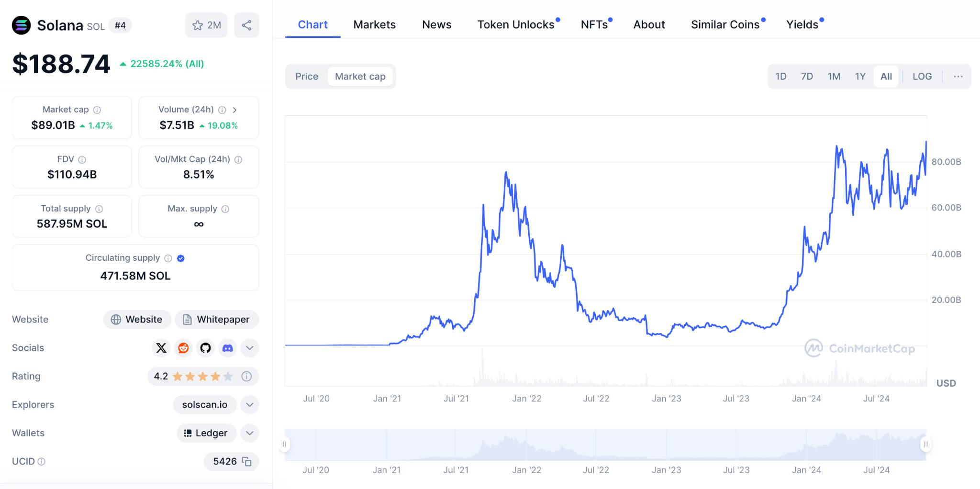
Task: Click the 22585.24% (All) change
Action: coord(162,64)
